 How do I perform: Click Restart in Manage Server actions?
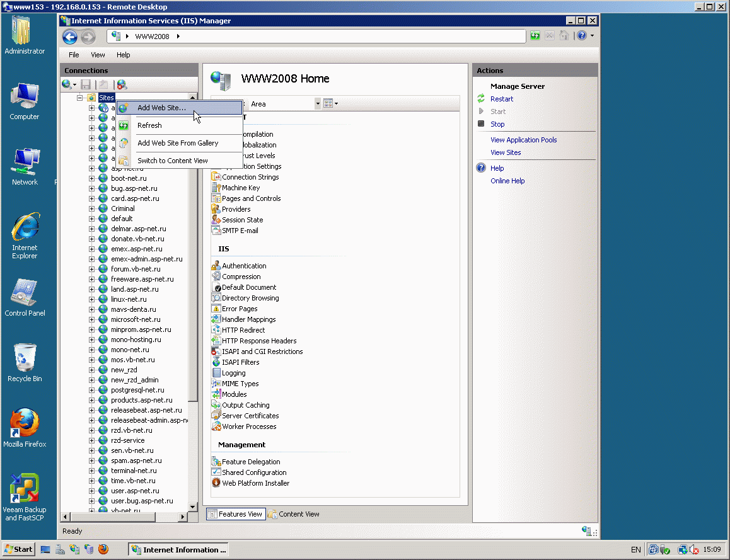(x=501, y=99)
